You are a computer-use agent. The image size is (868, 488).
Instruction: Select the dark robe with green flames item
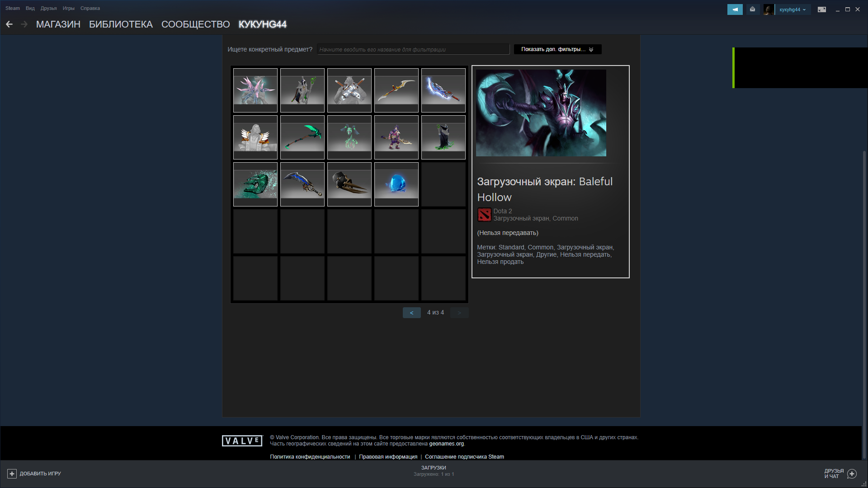(443, 137)
